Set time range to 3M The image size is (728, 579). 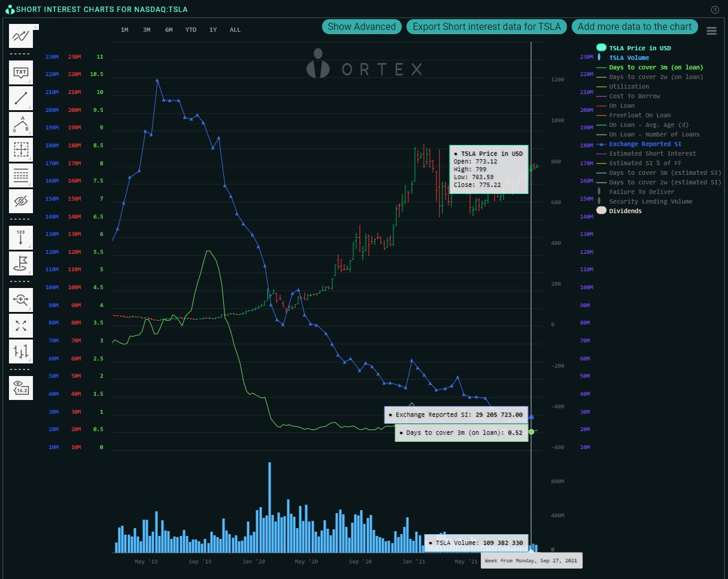pyautogui.click(x=147, y=30)
